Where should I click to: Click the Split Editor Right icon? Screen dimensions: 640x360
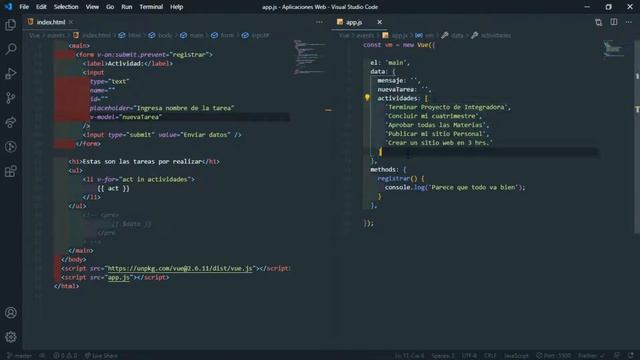tap(613, 22)
